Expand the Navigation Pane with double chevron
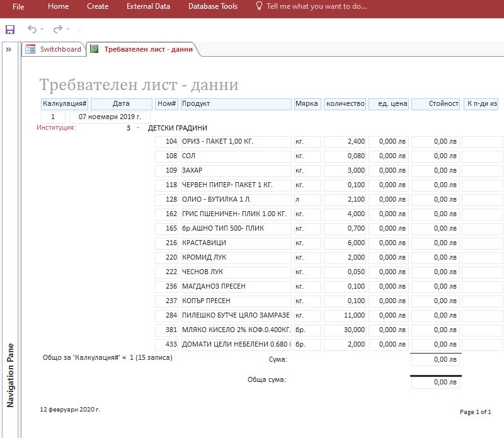 [x=9, y=50]
